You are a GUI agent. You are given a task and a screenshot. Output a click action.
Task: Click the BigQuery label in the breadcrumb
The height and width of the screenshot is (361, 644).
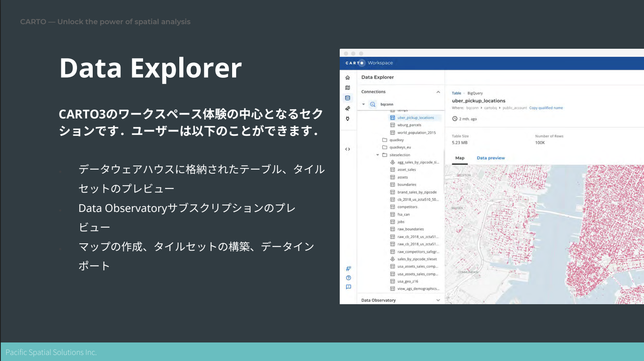tap(475, 93)
